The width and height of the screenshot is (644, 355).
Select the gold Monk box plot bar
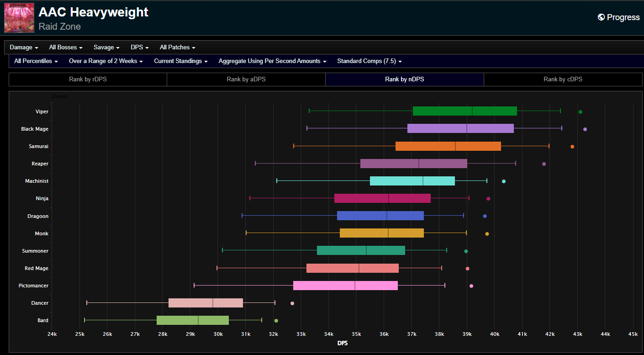click(x=382, y=233)
